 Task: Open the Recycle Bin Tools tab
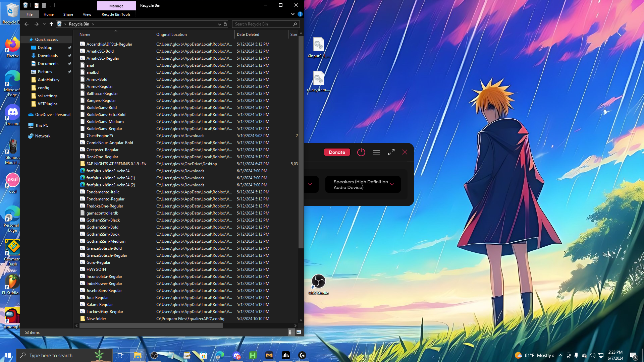[116, 14]
